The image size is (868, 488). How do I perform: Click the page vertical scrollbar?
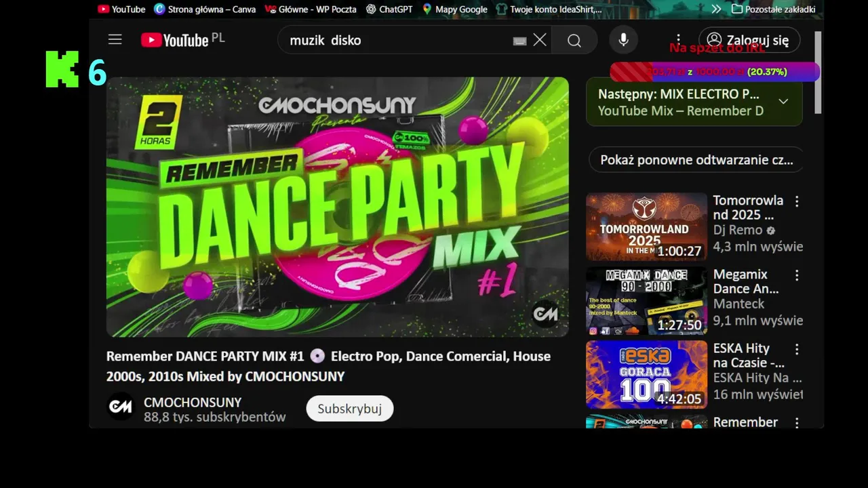coord(818,73)
